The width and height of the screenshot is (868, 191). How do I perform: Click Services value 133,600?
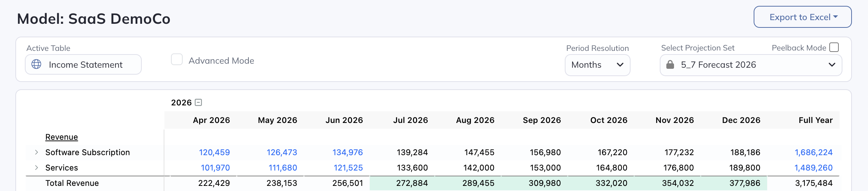pos(412,168)
